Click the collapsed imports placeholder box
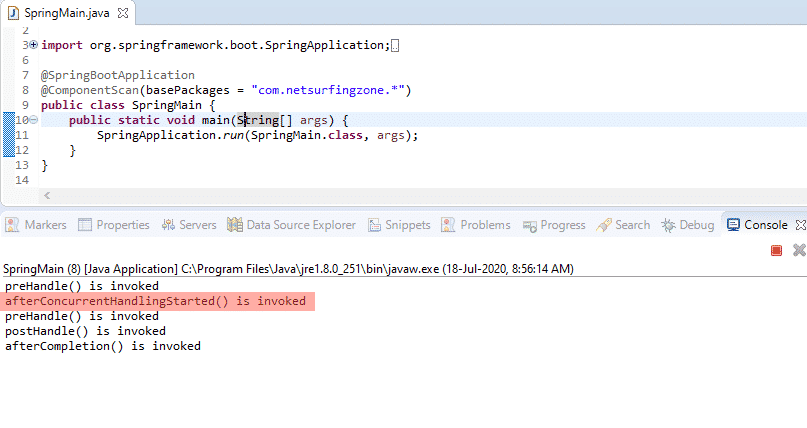807x428 pixels. pos(395,46)
